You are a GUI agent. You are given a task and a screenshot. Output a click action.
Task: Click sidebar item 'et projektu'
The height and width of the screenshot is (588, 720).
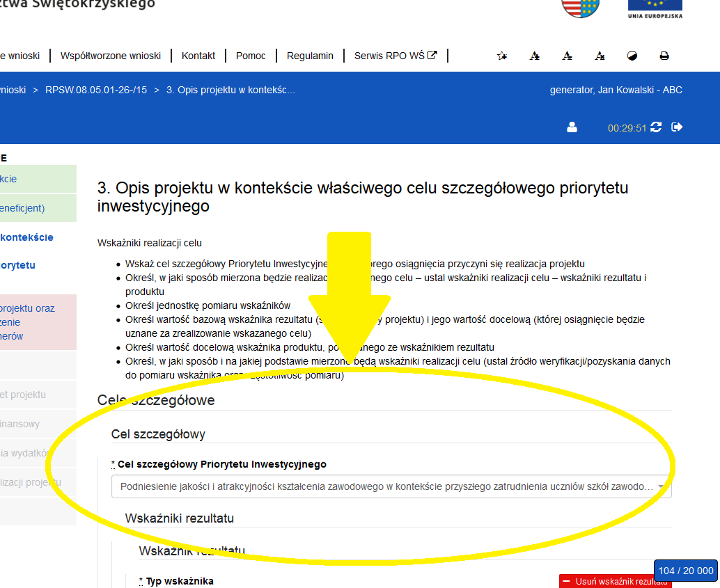point(38,395)
